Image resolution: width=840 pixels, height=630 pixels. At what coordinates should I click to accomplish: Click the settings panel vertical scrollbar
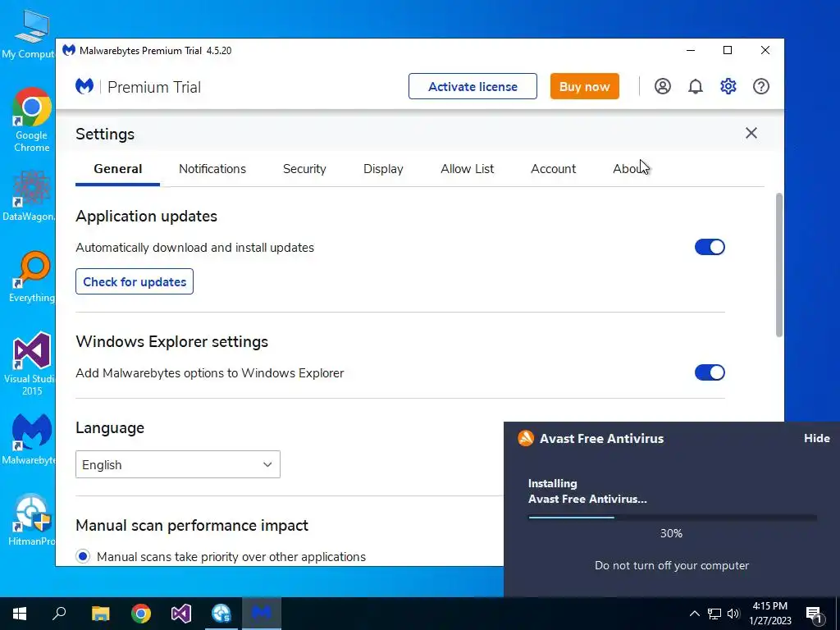pos(779,265)
